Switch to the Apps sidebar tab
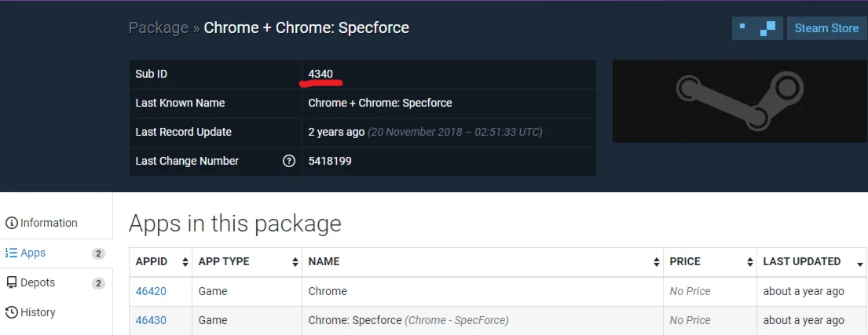The image size is (868, 335). click(x=33, y=253)
